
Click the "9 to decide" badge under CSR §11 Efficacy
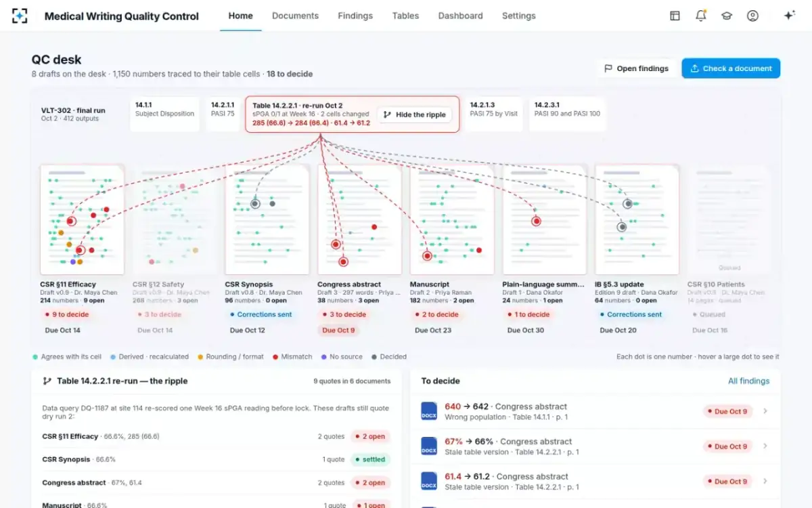tap(66, 314)
